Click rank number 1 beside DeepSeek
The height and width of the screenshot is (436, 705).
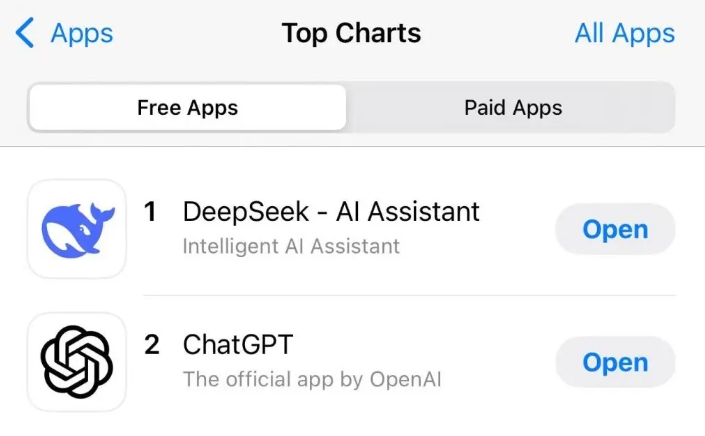click(151, 212)
